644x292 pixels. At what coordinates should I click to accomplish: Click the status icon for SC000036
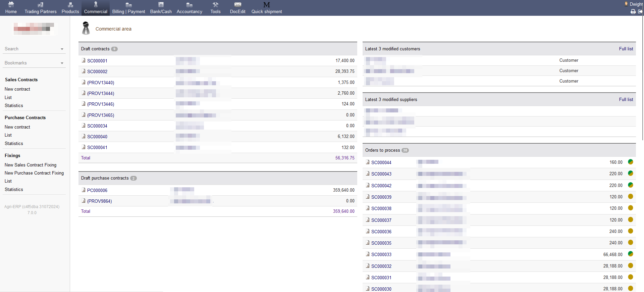[x=631, y=231]
